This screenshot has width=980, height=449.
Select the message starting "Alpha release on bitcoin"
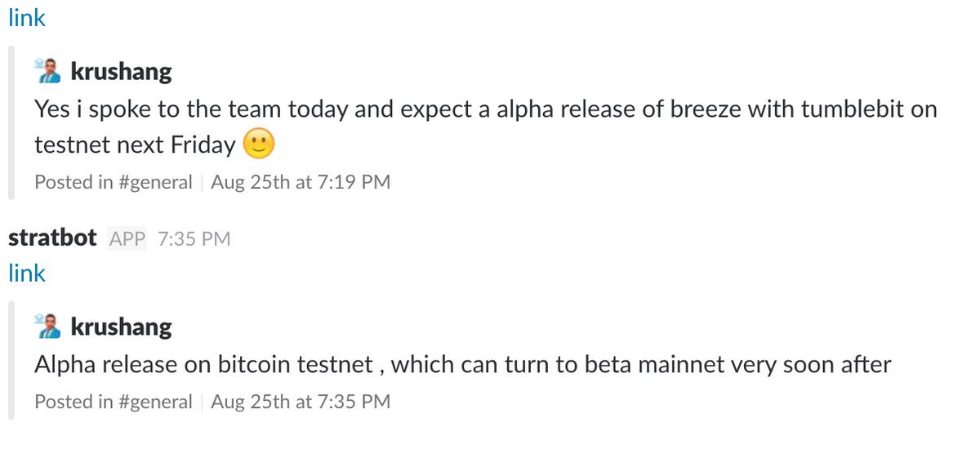tap(463, 364)
